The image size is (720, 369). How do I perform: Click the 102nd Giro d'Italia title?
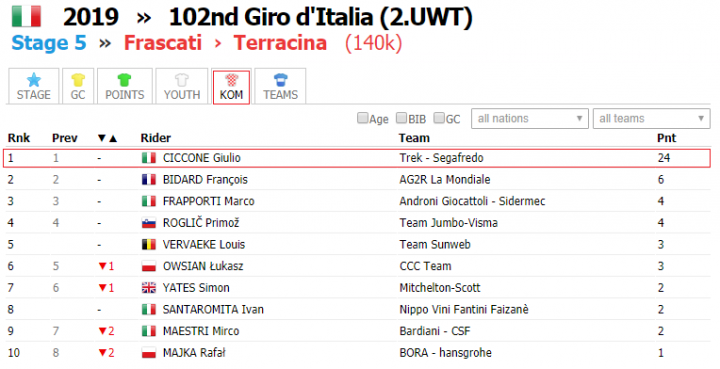coord(321,17)
